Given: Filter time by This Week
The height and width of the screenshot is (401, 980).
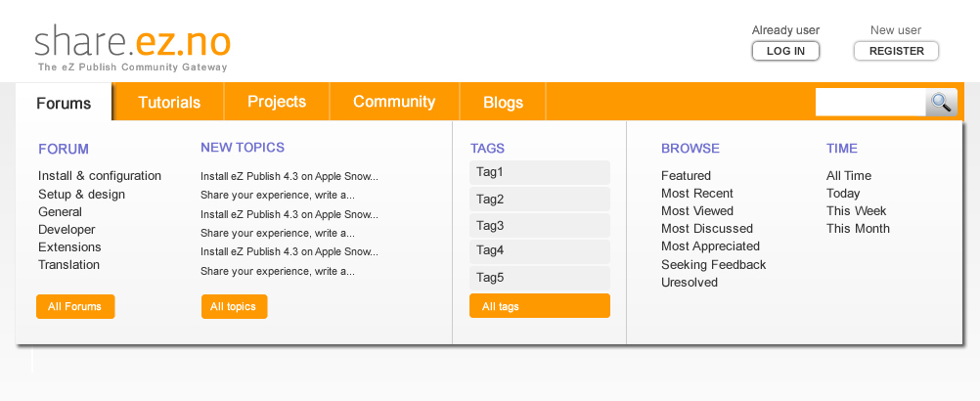Looking at the screenshot, I should 856,211.
